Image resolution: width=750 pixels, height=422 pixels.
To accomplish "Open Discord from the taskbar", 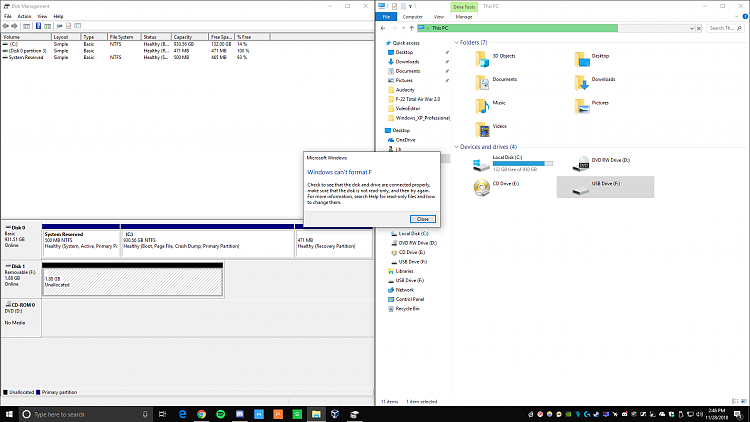I will click(x=240, y=414).
